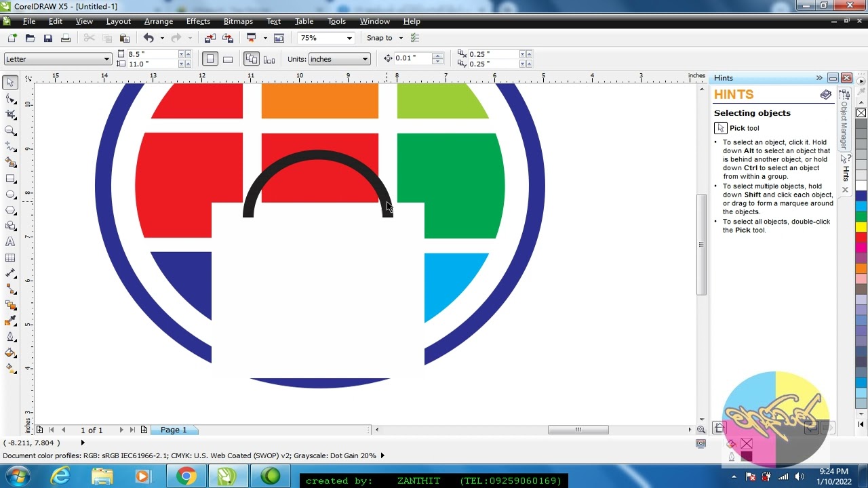
Task: Select the Freehand tool
Action: 11,147
